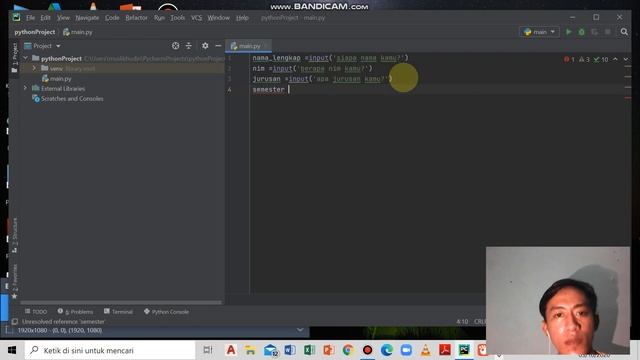Click the Stop icon in toolbar

(607, 32)
